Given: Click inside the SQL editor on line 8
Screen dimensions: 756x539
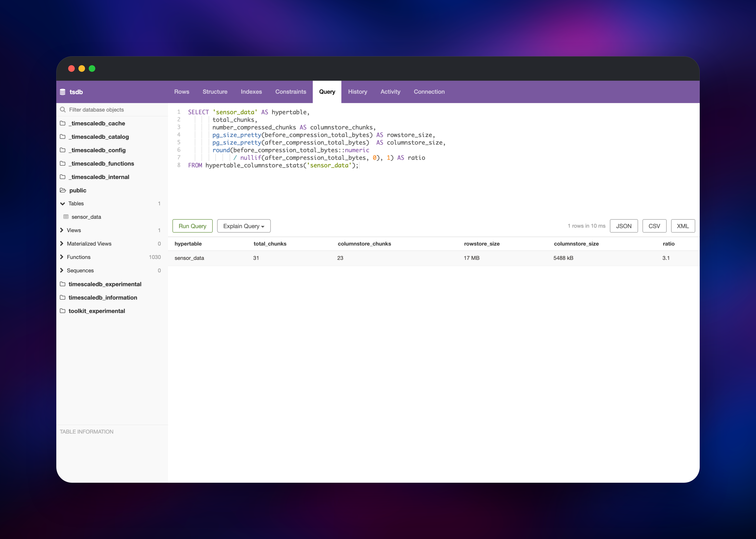Looking at the screenshot, I should click(273, 165).
